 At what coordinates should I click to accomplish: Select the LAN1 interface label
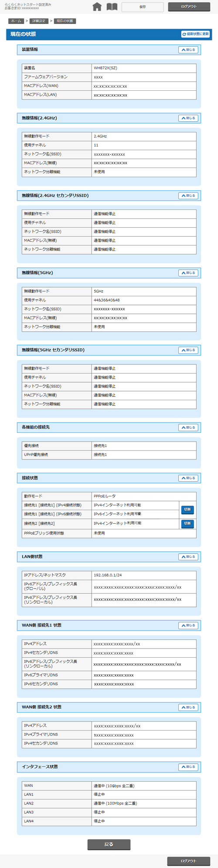click(x=29, y=795)
